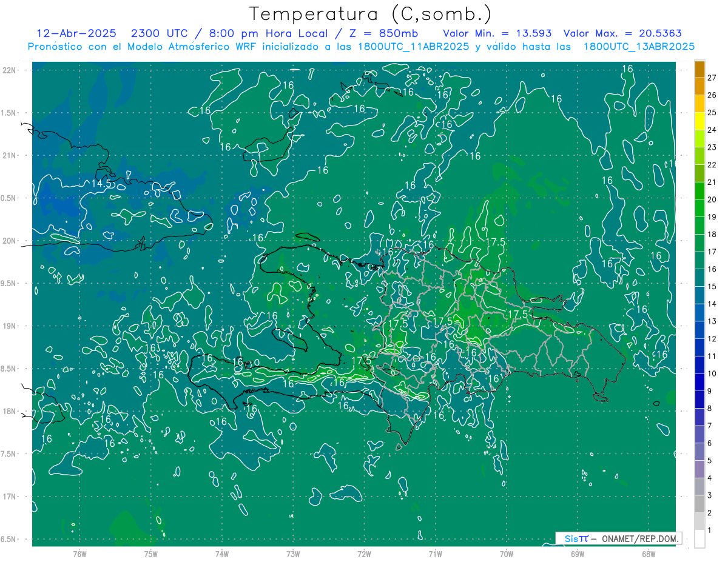Click the color scale label 25
728x562 pixels.
pos(712,112)
